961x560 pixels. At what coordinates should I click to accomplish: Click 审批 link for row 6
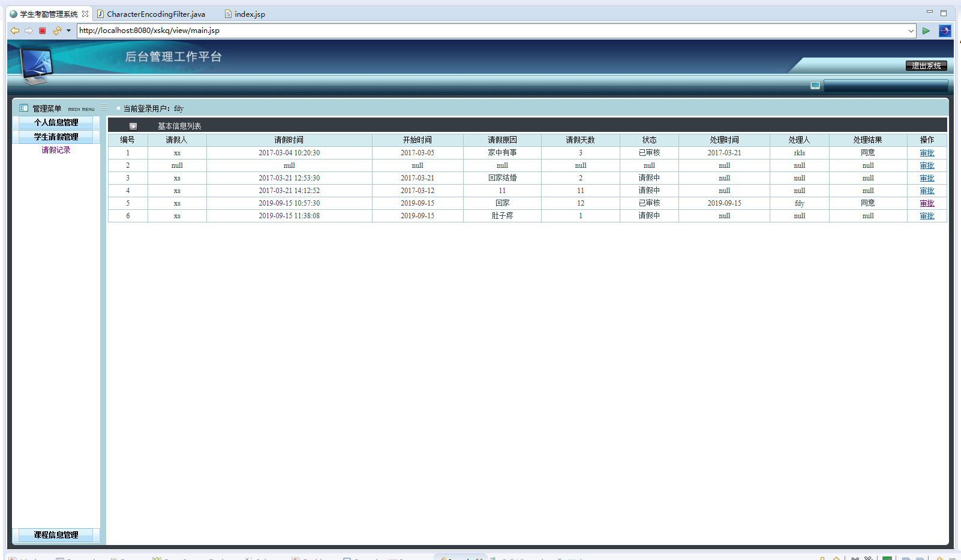[x=927, y=216]
